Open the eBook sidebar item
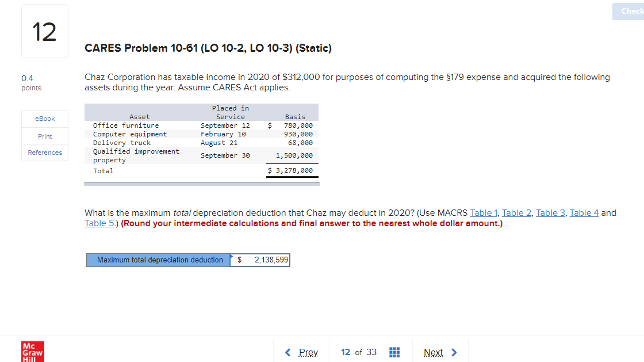Image resolution: width=644 pixels, height=362 pixels. [44, 119]
